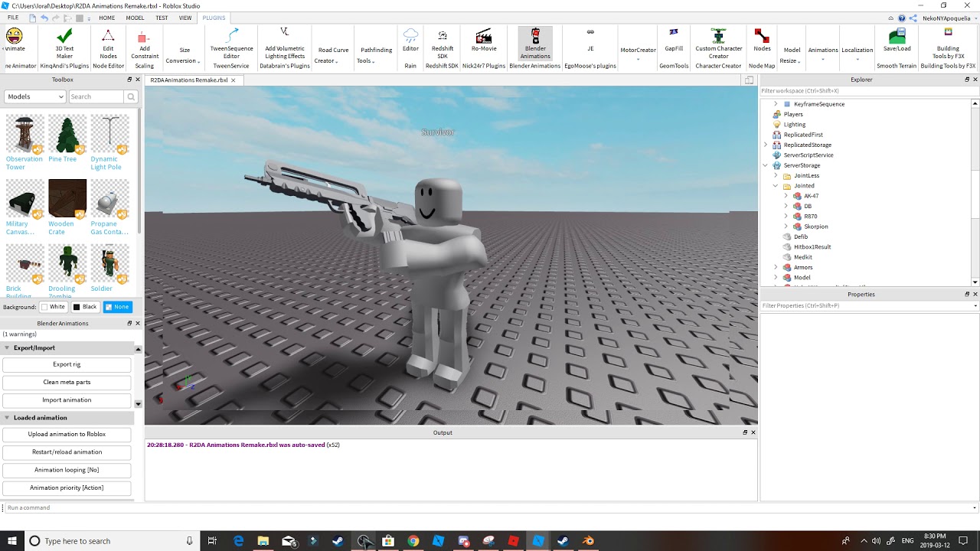
Task: Open the Model Resize dropdown
Action: (x=792, y=55)
